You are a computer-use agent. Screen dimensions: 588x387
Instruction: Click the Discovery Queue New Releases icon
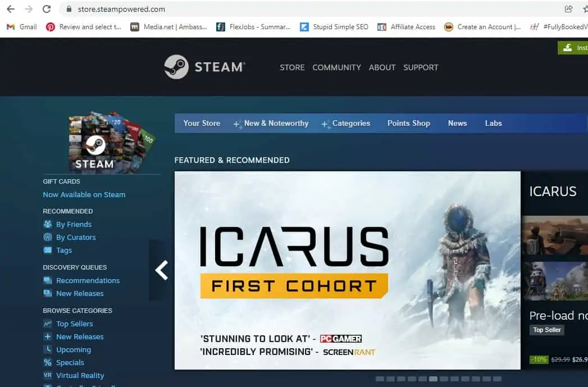click(48, 293)
